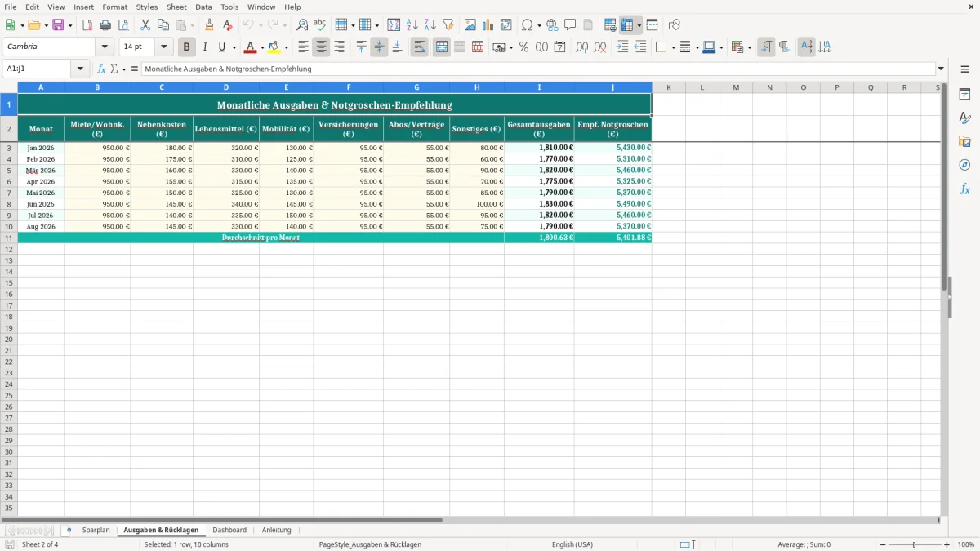Sort ascending icon
The width and height of the screenshot is (980, 551).
[412, 25]
